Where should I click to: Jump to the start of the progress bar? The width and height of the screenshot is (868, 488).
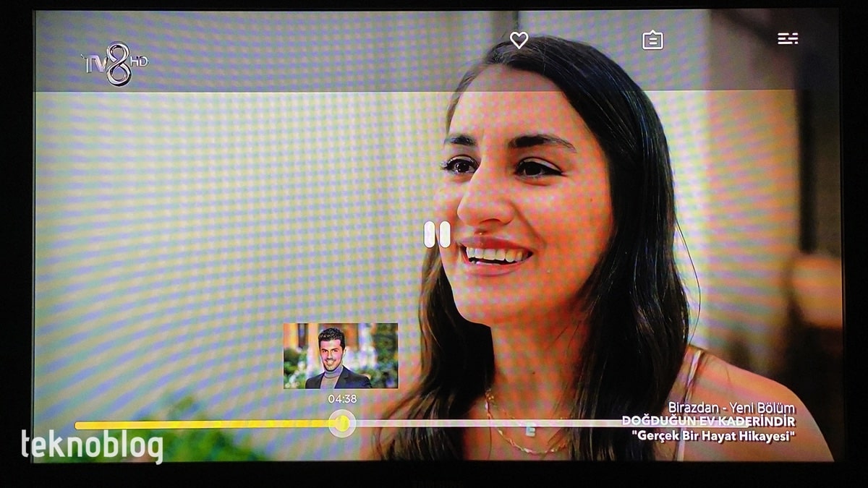click(x=77, y=425)
